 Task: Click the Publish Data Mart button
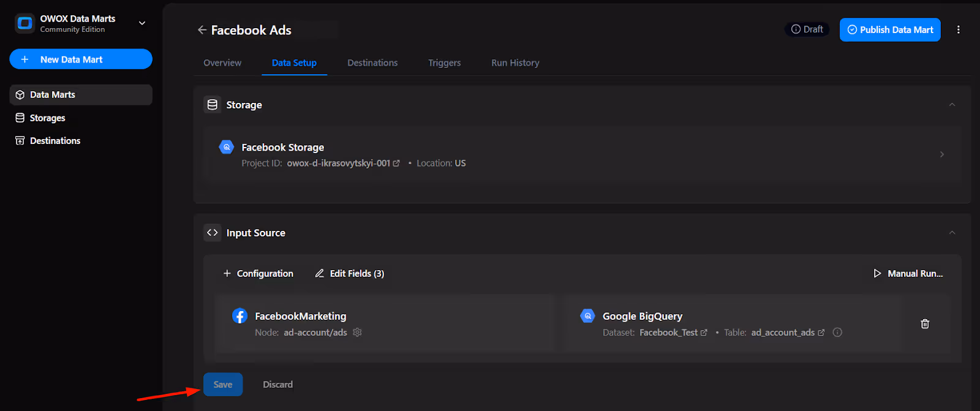coord(890,29)
